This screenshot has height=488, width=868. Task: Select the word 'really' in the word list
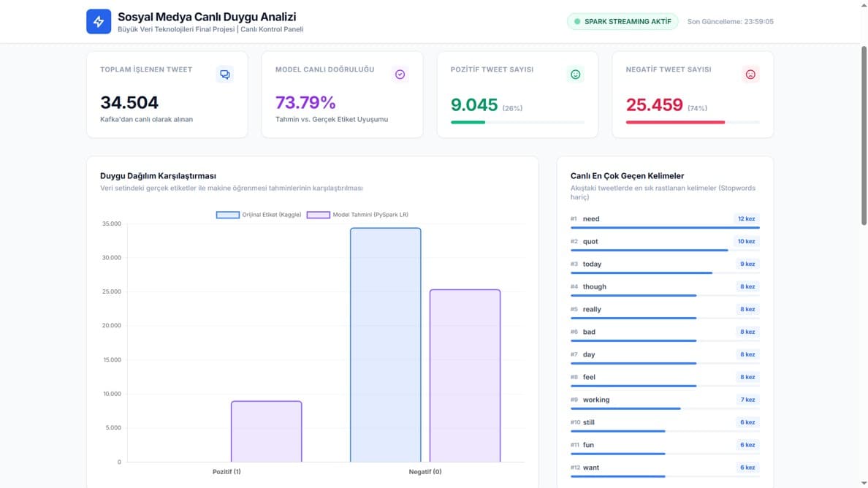coord(592,309)
